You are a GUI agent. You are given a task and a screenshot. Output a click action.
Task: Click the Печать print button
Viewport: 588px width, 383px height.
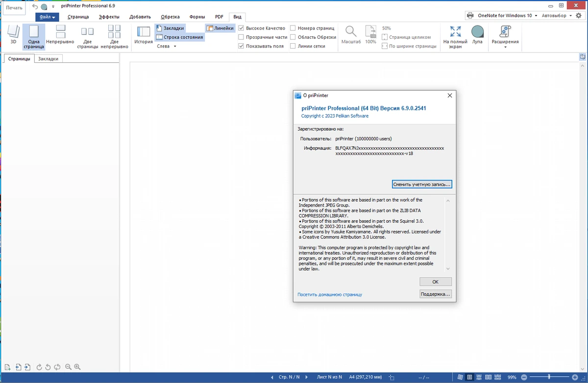pyautogui.click(x=14, y=8)
